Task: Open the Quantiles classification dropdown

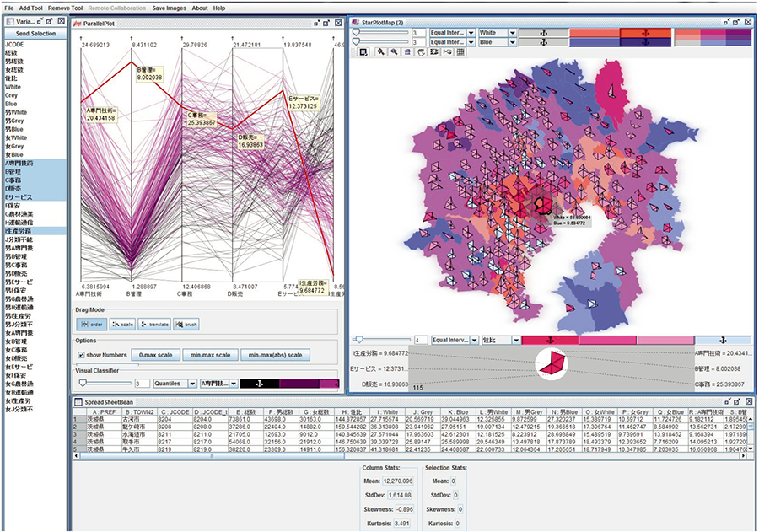Action: coord(175,383)
